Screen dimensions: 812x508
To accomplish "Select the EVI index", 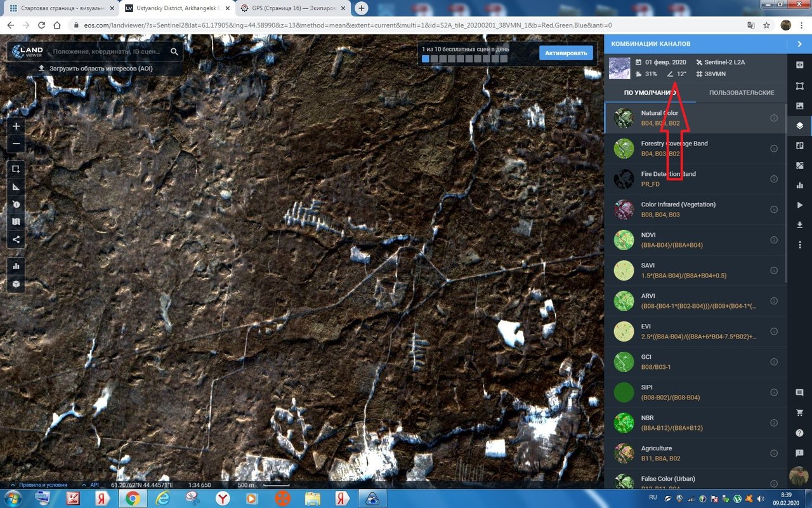I will tap(695, 331).
